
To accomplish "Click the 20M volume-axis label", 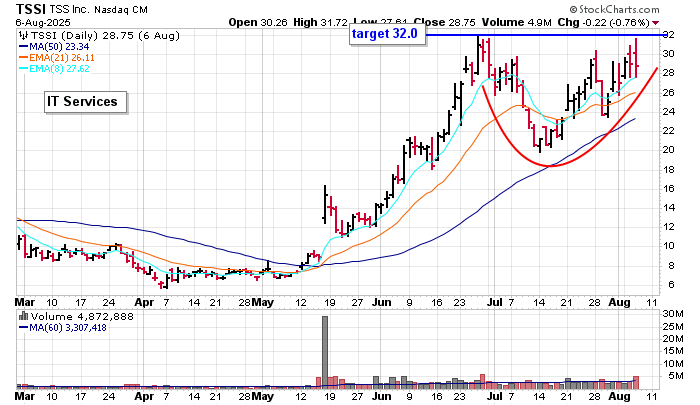I will click(673, 339).
